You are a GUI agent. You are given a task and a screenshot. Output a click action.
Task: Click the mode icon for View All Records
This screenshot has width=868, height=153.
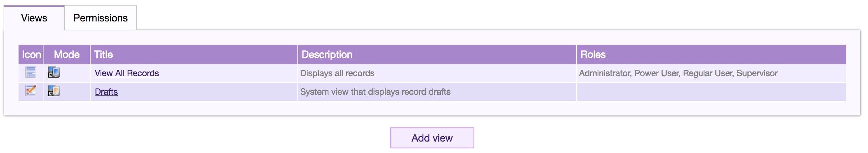tap(53, 73)
